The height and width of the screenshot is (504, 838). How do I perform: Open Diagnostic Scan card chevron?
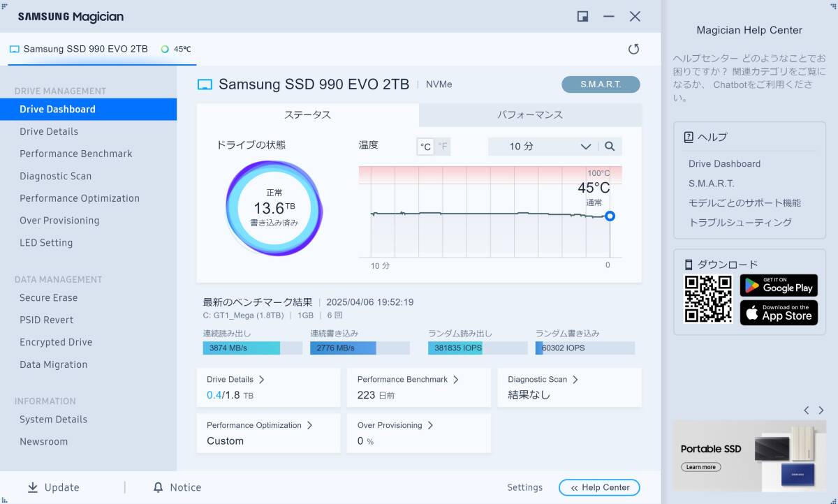point(575,380)
